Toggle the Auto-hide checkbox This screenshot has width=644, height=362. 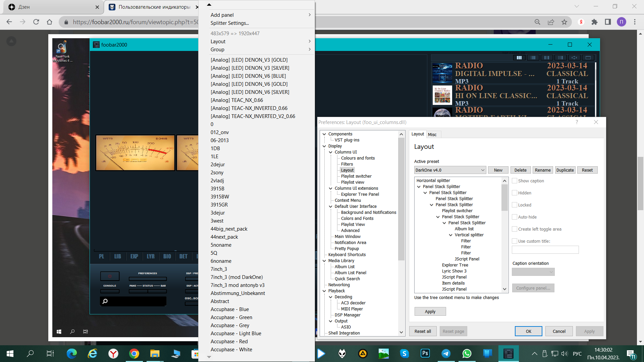[515, 217]
